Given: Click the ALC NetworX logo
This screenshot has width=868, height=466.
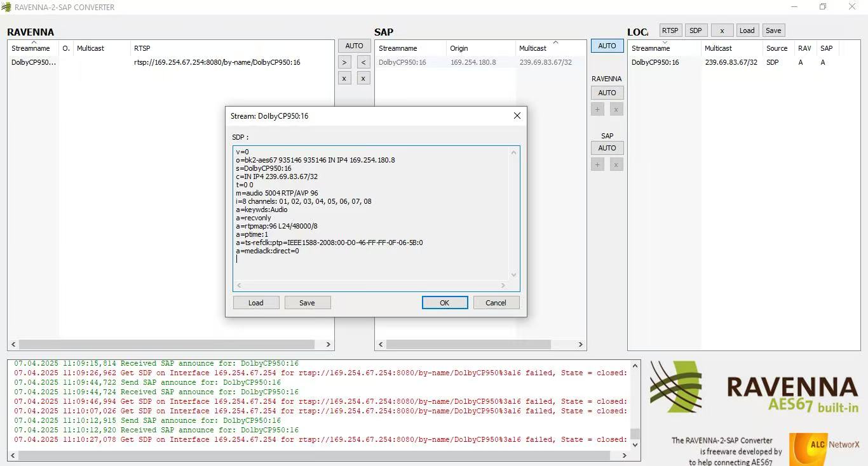Looking at the screenshot, I should (x=825, y=449).
